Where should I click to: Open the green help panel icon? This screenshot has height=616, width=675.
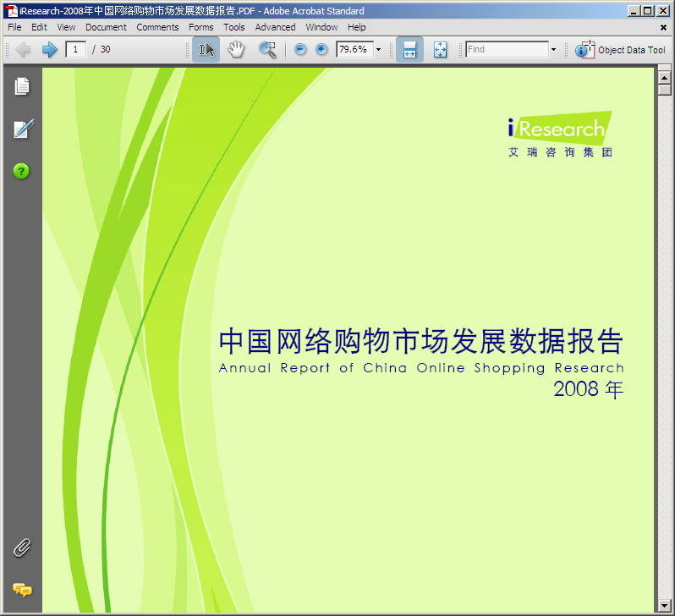[x=22, y=171]
